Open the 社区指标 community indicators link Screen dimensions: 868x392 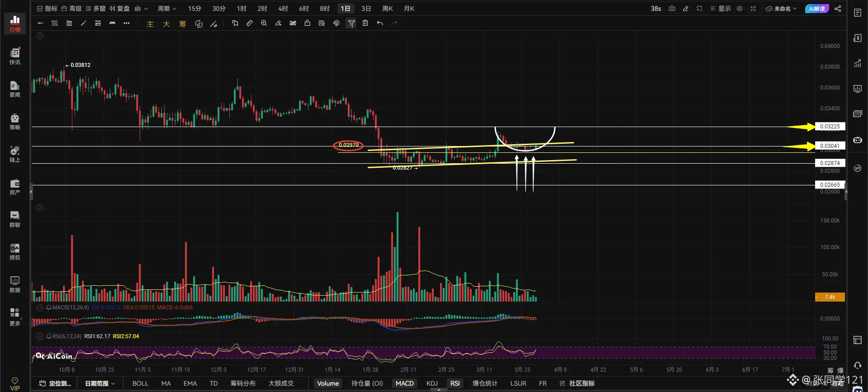[x=577, y=383]
